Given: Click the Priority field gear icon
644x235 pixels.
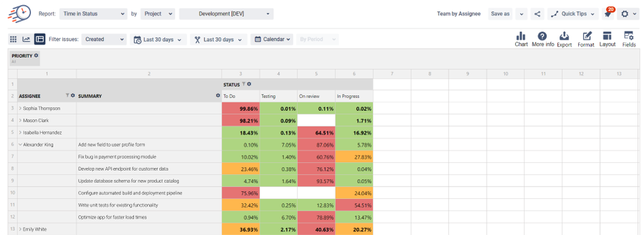Looking at the screenshot, I should (36, 55).
